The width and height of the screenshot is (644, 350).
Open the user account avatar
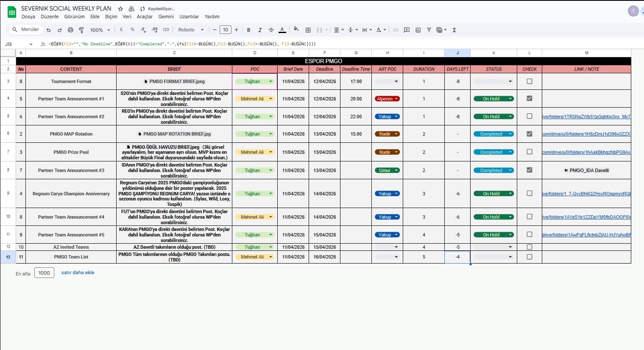[x=633, y=11]
